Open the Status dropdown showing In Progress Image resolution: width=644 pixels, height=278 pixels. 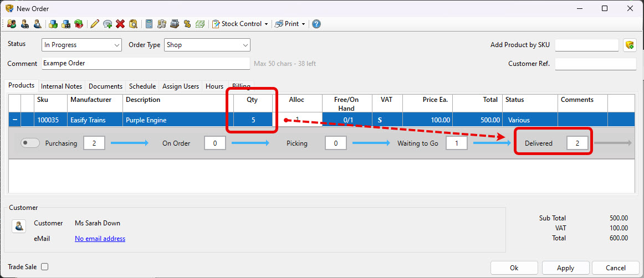click(81, 45)
